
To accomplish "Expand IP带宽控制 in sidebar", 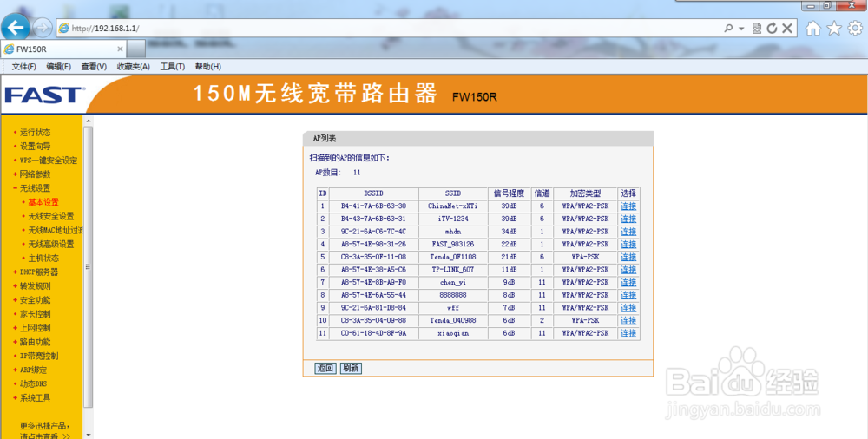I will click(x=39, y=356).
